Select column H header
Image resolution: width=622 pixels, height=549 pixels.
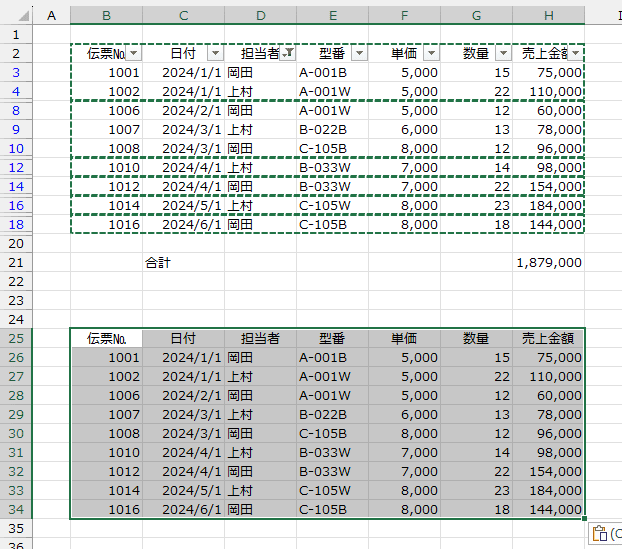click(x=548, y=15)
